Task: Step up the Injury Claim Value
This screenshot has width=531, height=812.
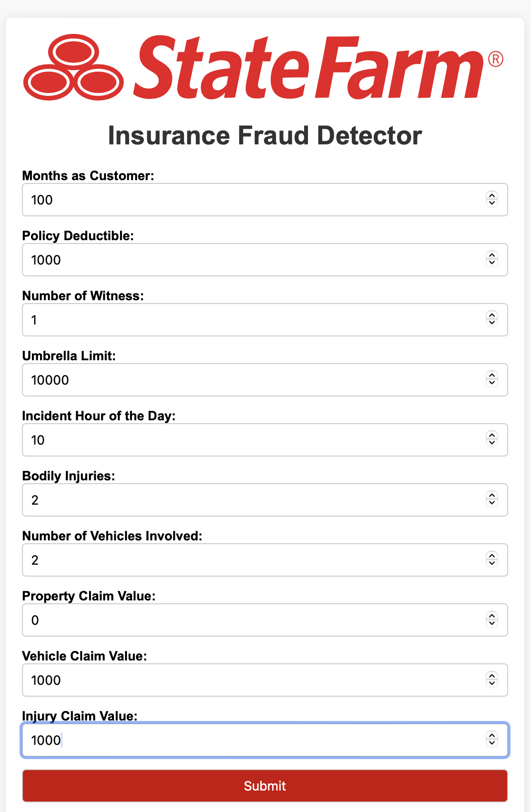Action: pyautogui.click(x=492, y=737)
